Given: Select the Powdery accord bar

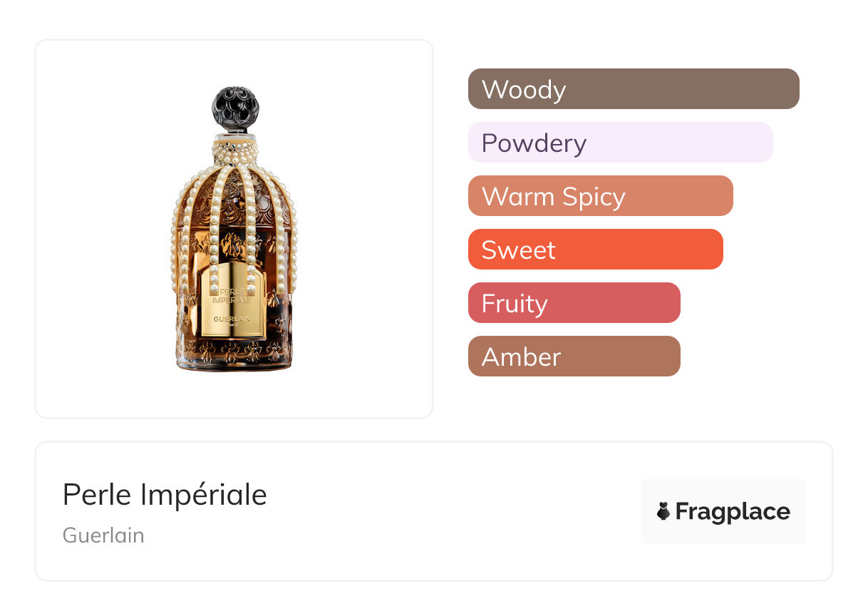Looking at the screenshot, I should (x=620, y=143).
